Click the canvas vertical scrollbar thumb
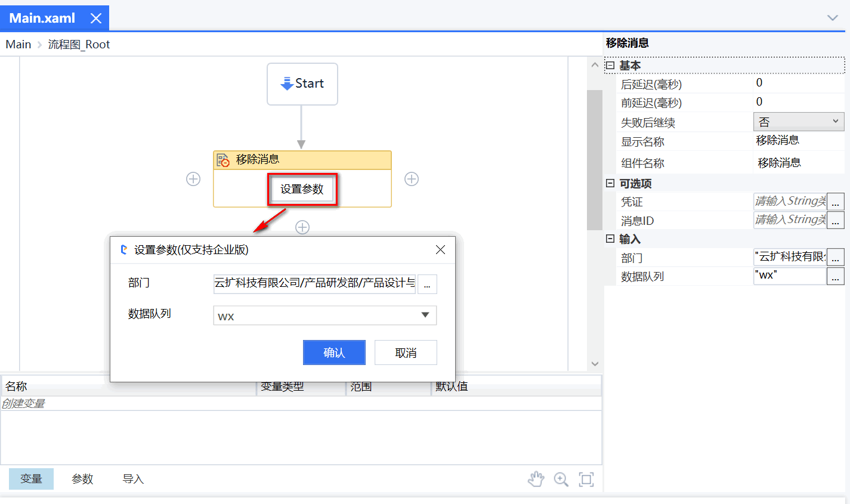The height and width of the screenshot is (504, 850). [x=595, y=160]
